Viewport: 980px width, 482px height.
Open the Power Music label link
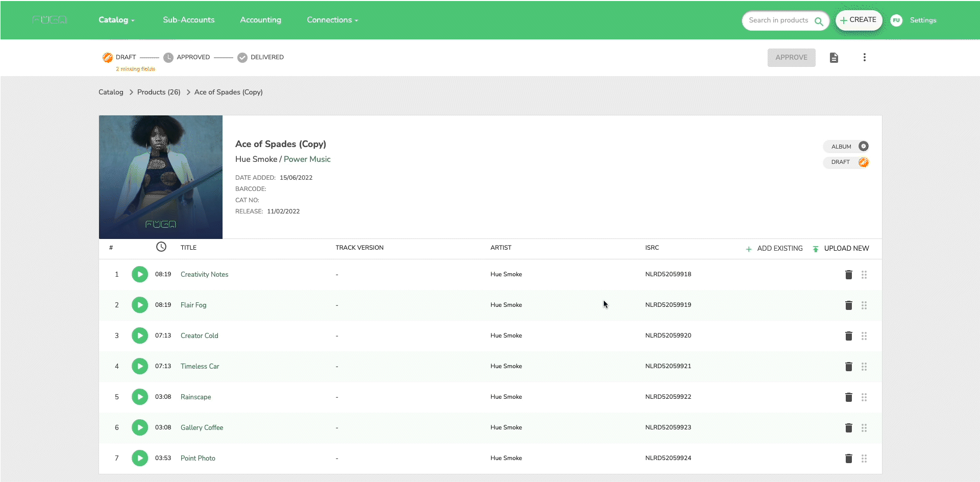(x=307, y=159)
